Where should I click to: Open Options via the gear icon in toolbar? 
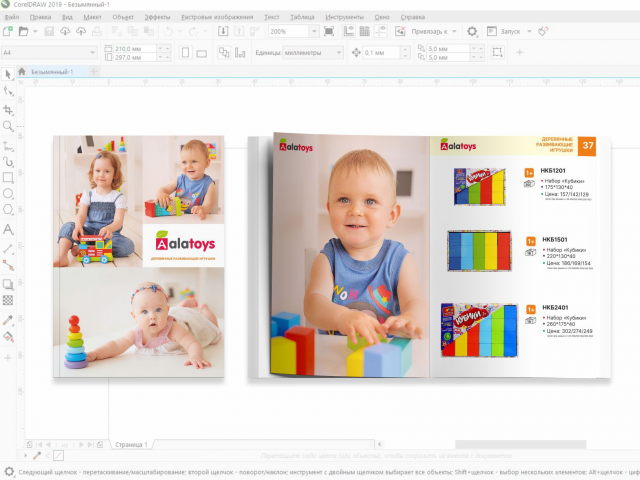(x=472, y=31)
